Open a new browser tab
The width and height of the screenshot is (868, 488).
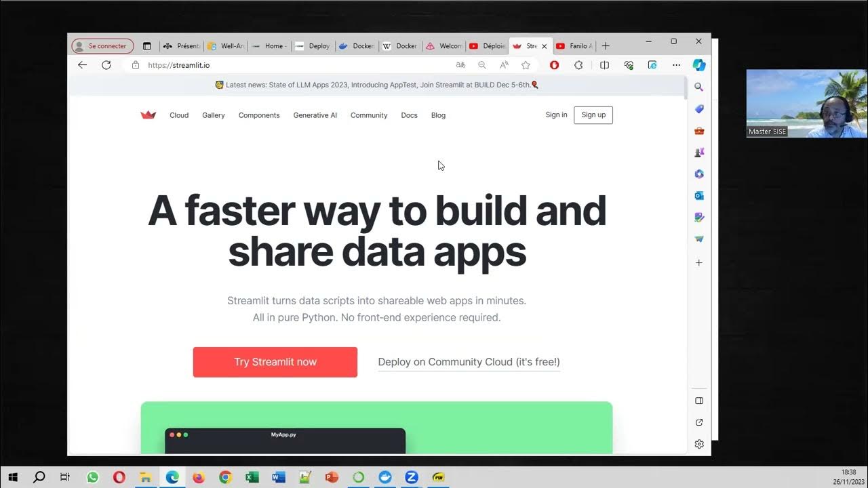606,46
